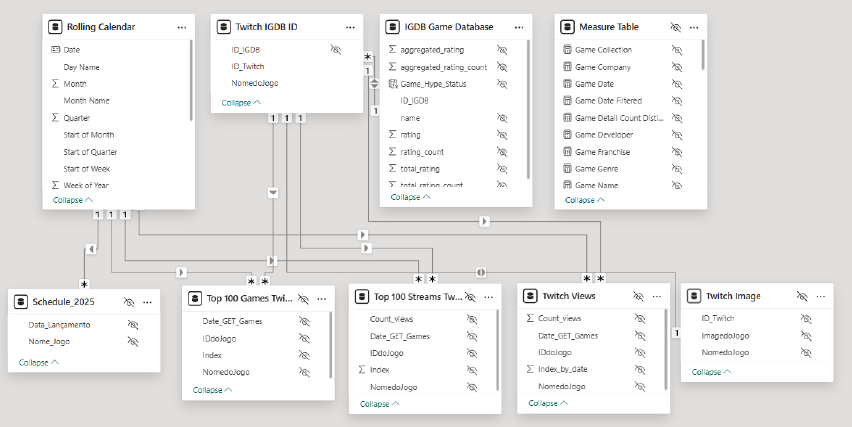Screen dimensions: 852x427
Task: Toggle visibility of ID_IGDB in Twitch IGDB ID
Action: 336,49
